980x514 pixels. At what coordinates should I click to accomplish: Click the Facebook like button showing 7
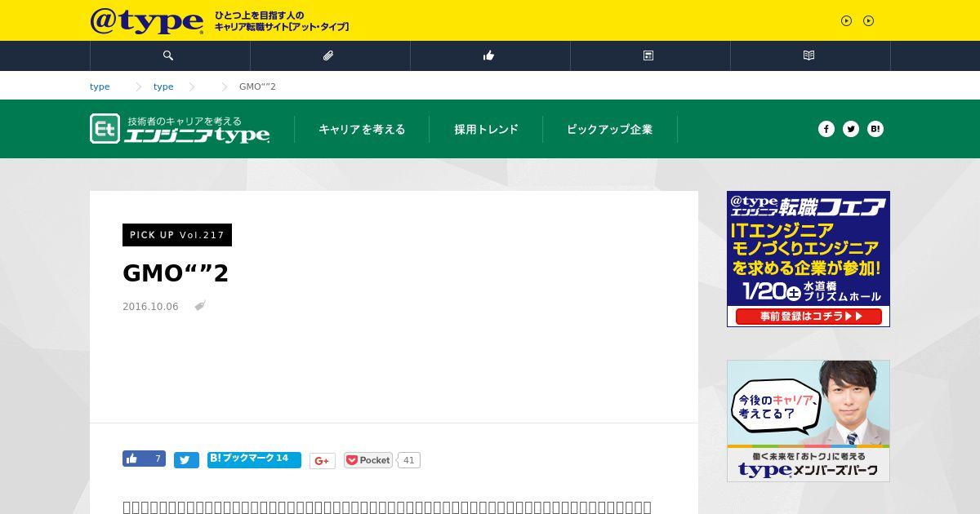tap(144, 459)
